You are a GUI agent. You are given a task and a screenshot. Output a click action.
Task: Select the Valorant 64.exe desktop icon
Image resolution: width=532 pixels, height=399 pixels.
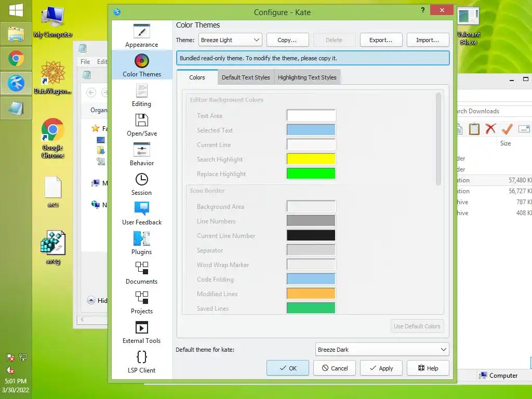468,26
